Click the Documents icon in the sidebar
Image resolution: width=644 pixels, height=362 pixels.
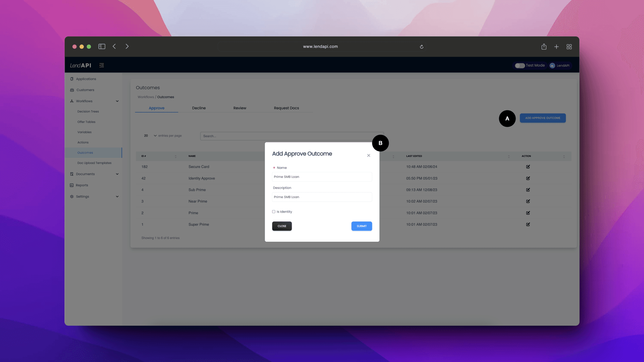coord(72,174)
